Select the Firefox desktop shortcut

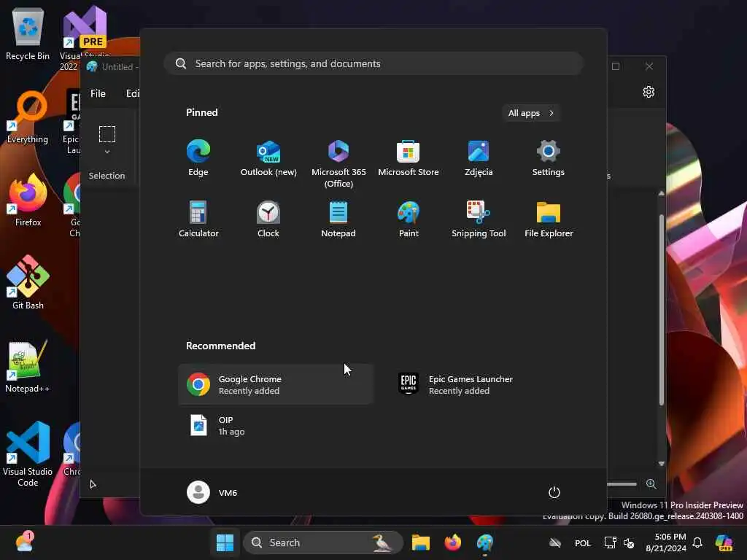point(28,200)
